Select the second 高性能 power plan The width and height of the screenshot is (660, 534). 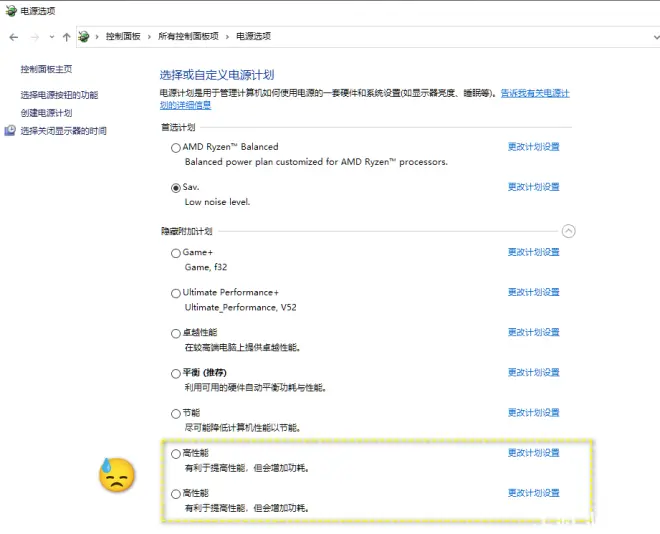point(176,494)
